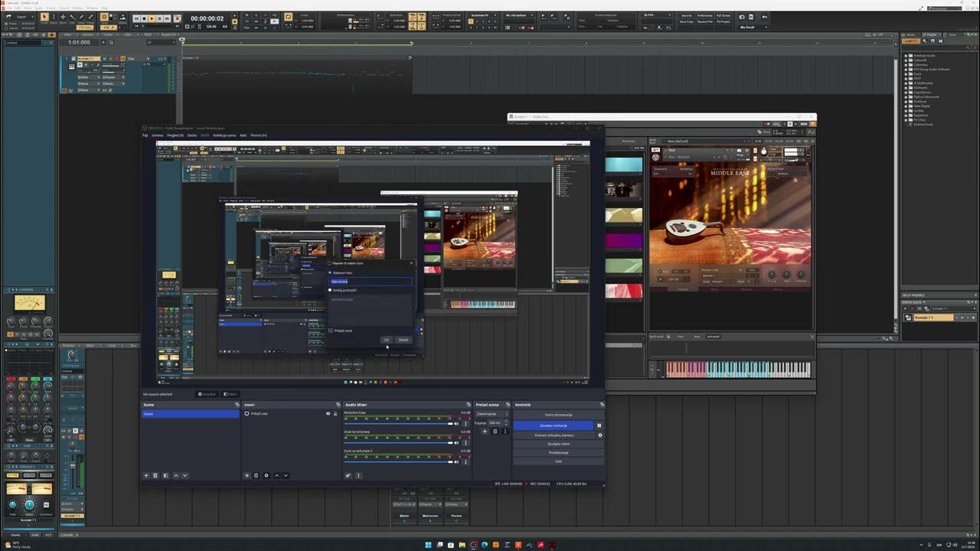Open the Tracks menu in Cakewalk track view
The height and width of the screenshot is (551, 980).
tap(108, 34)
